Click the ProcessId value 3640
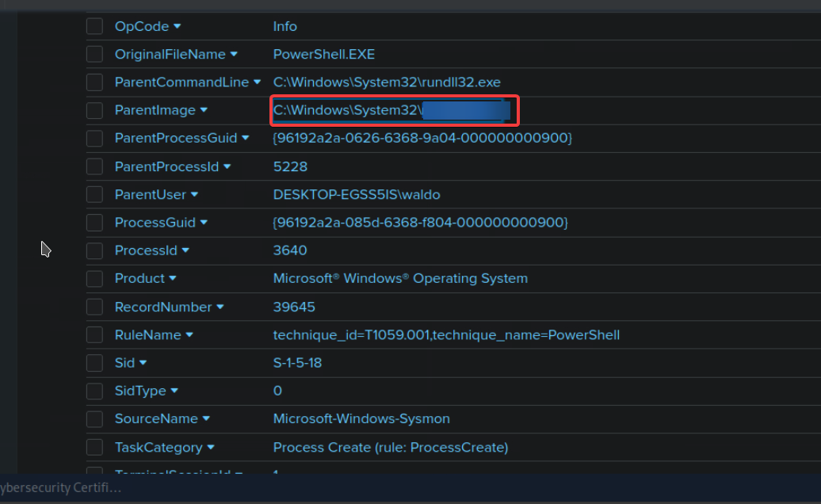Image resolution: width=821 pixels, height=504 pixels. pyautogui.click(x=289, y=250)
